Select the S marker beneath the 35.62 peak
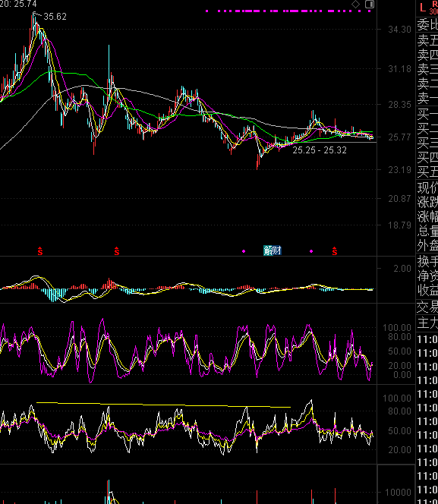438x504 pixels. click(39, 251)
